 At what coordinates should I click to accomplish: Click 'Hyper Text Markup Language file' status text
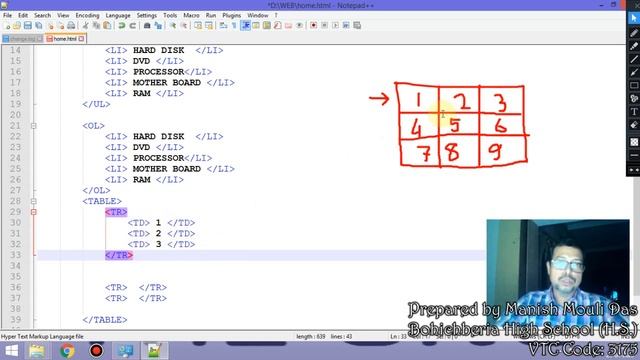pos(42,336)
